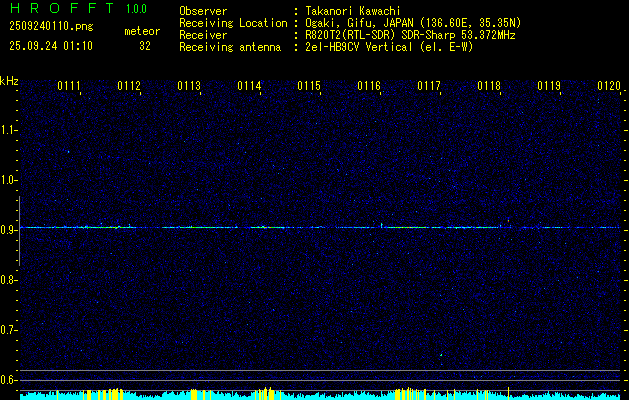The image size is (629, 400).
Task: Click time marker 0115
Action: [x=309, y=86]
